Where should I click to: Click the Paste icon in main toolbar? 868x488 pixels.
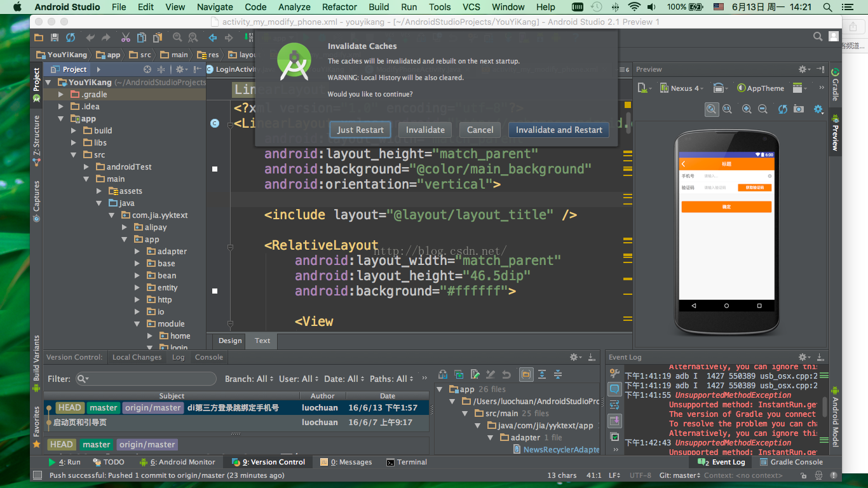point(157,38)
